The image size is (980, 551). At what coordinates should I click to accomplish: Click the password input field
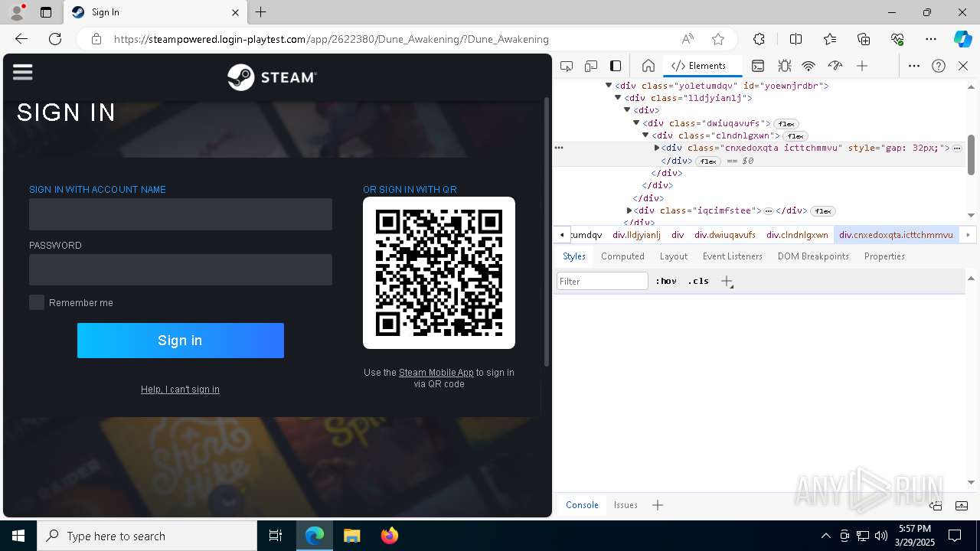(181, 269)
